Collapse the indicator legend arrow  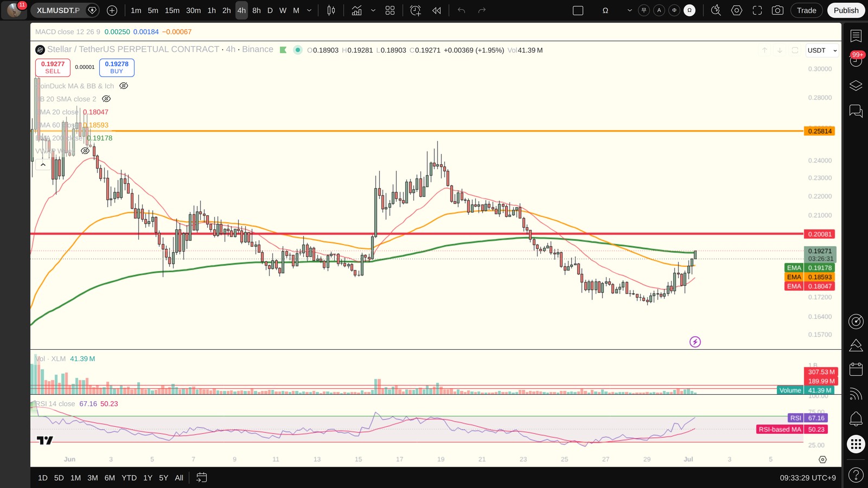click(43, 164)
